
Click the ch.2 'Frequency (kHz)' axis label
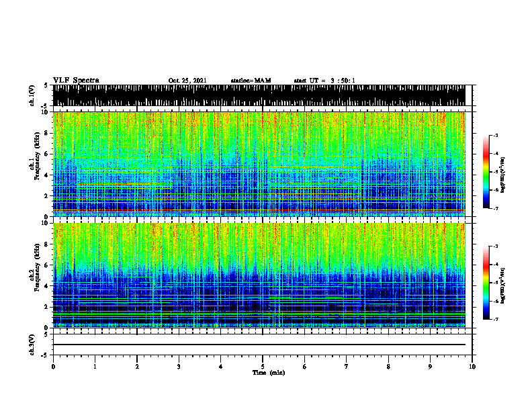[x=37, y=267]
